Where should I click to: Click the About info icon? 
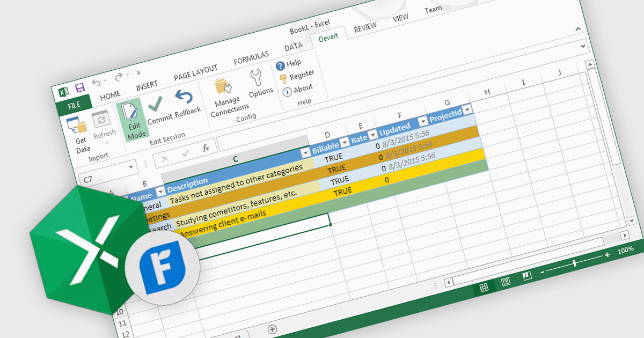point(287,92)
